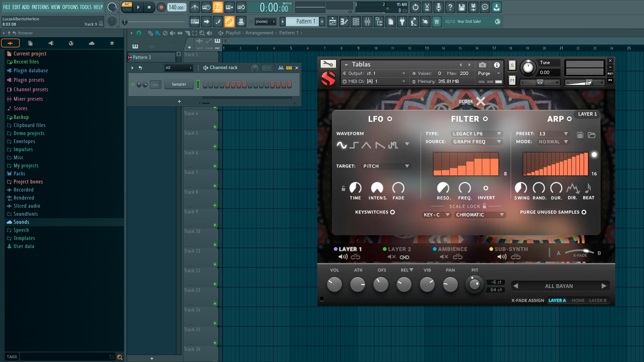Mute Layer 2 speaker toggle
This screenshot has height=362, width=644.
coord(391,257)
